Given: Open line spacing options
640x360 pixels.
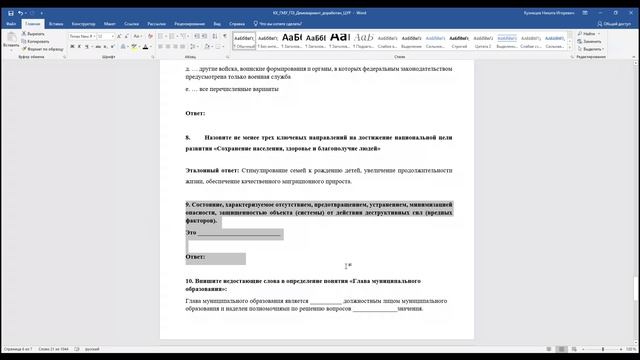Looking at the screenshot, I should click(193, 47).
